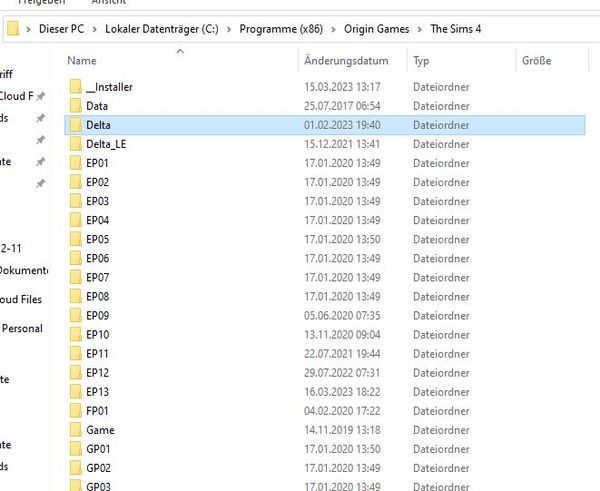
Task: Click The Sims 4 breadcrumb
Action: 456,29
